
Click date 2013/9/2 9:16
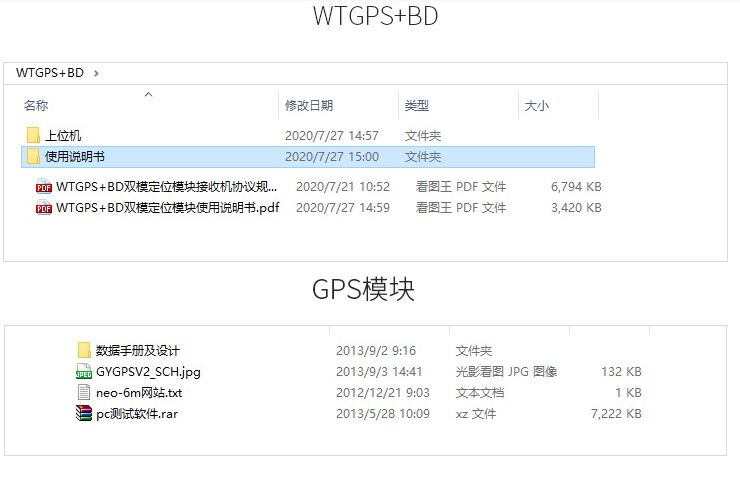tap(376, 351)
